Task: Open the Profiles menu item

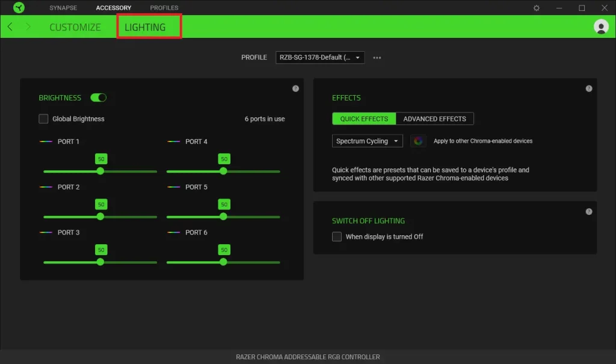Action: click(x=164, y=8)
